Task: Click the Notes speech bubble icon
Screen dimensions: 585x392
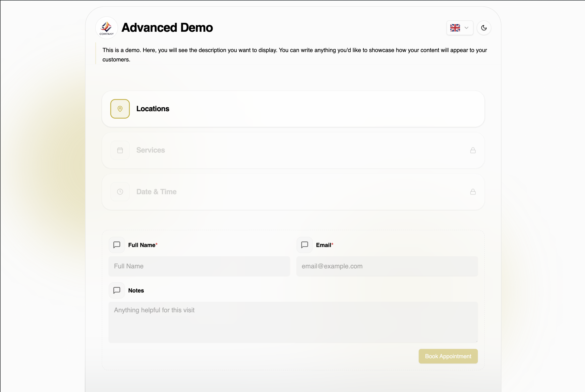Action: pos(117,290)
